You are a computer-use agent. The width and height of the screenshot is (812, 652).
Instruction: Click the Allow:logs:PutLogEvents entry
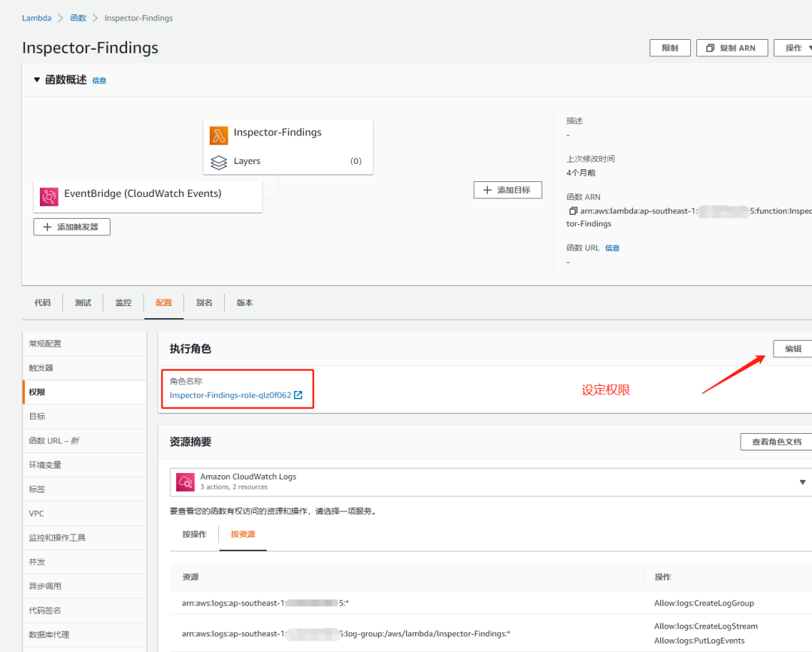click(699, 641)
